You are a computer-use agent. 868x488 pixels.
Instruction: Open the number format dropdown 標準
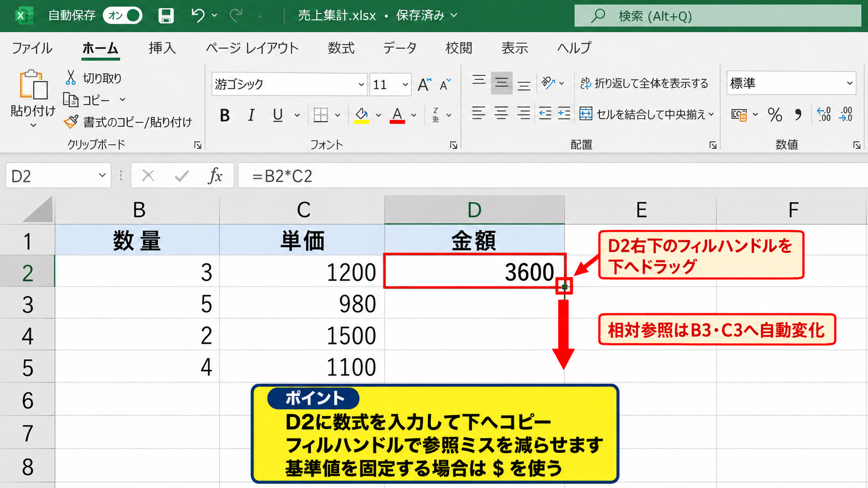click(x=850, y=83)
